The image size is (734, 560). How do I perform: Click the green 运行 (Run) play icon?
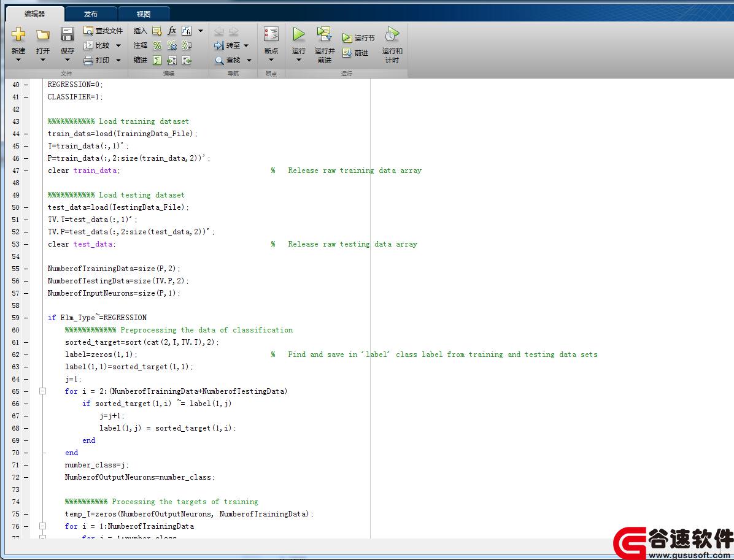pos(299,34)
